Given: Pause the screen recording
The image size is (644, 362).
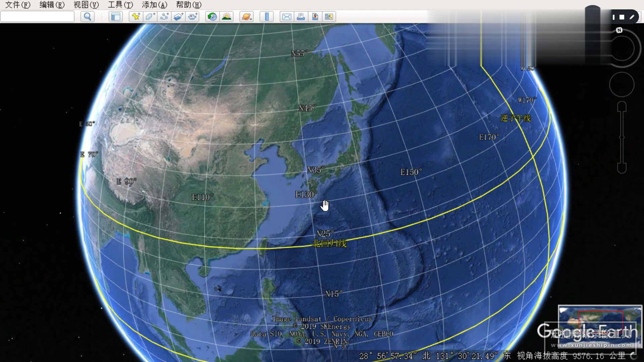Looking at the screenshot, I should (x=613, y=17).
